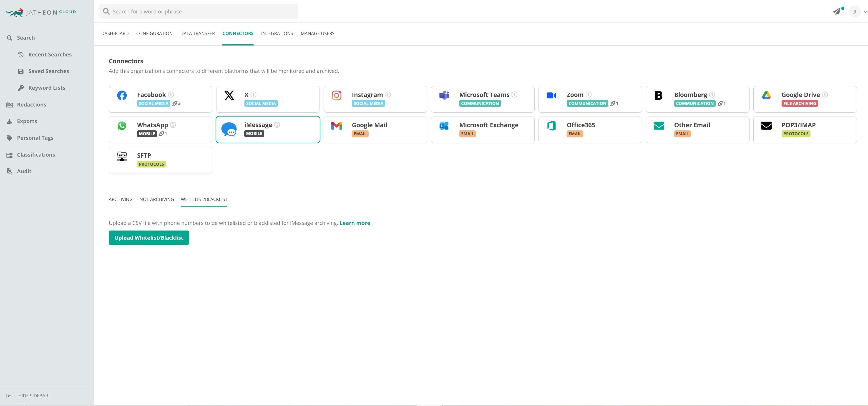Expand the user account dropdown arrow

(865, 12)
